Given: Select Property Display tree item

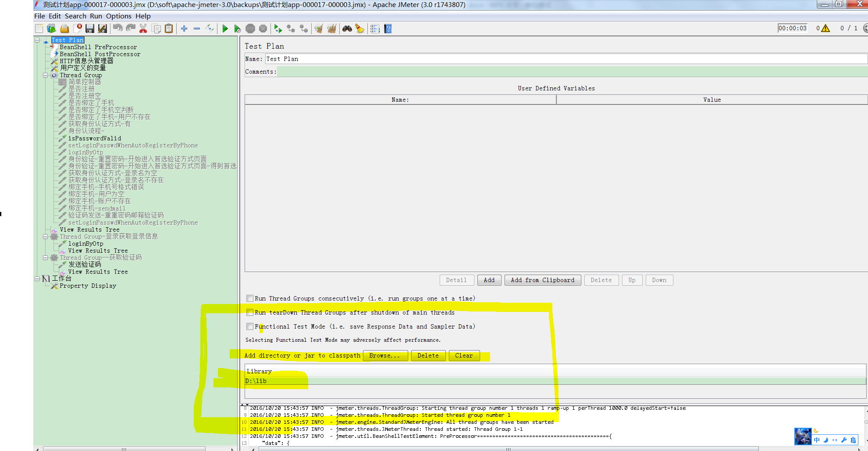Looking at the screenshot, I should point(88,286).
